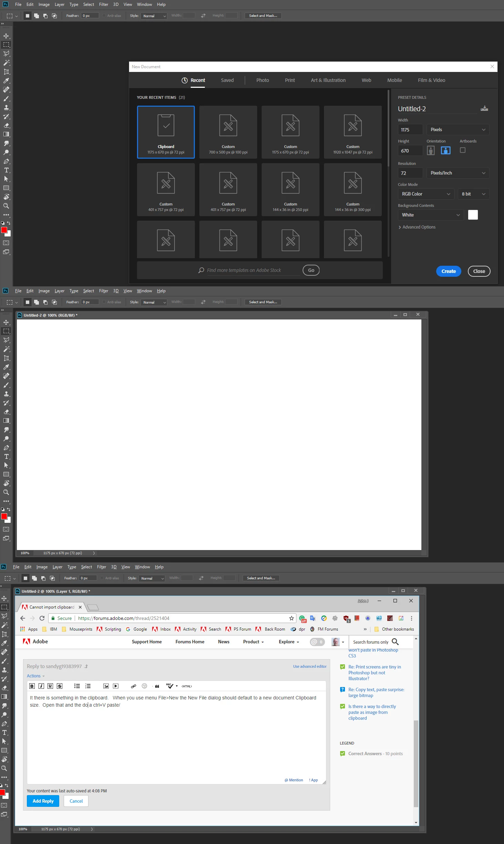504x844 pixels.
Task: Enable the Artboards checkbox
Action: 463,150
